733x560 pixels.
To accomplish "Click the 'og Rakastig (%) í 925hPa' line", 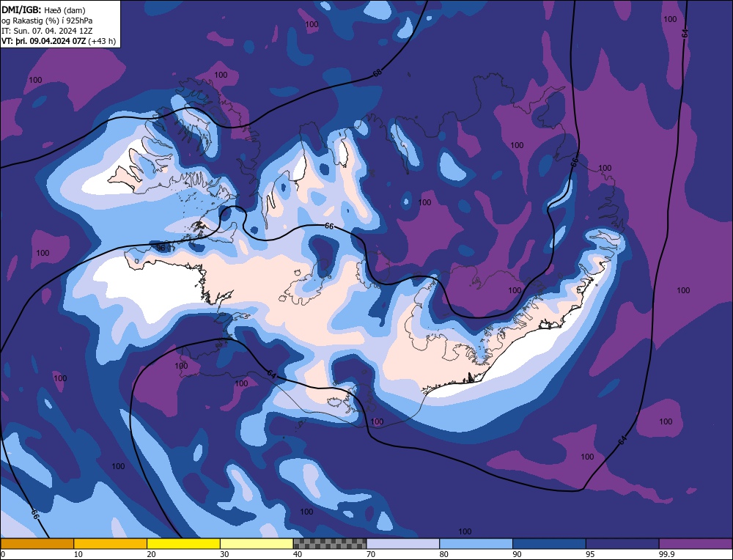I will [47, 20].
